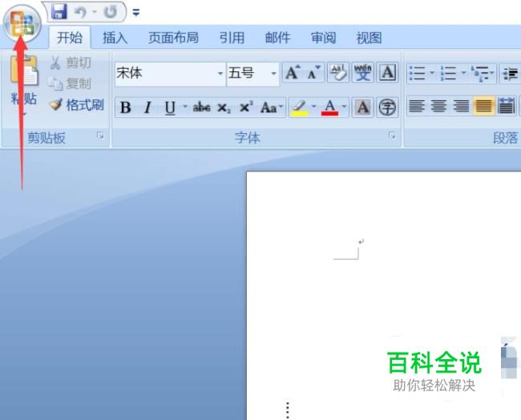Open the underline style dropdown arrow
The width and height of the screenshot is (521, 420).
(x=184, y=107)
